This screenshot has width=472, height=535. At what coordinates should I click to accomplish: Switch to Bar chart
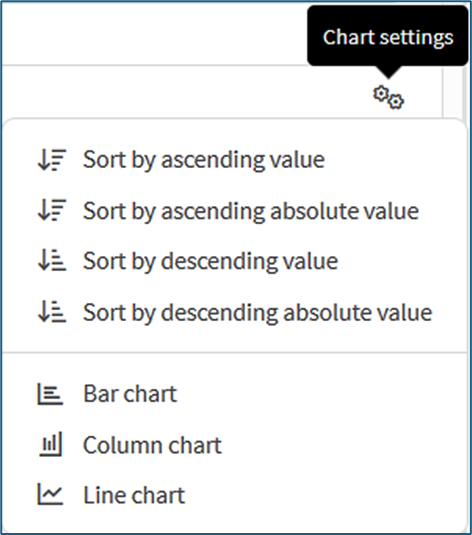(x=130, y=394)
